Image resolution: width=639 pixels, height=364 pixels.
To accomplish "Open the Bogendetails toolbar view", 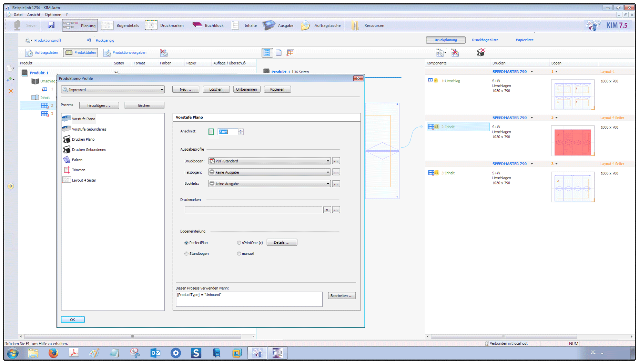I will coord(128,25).
